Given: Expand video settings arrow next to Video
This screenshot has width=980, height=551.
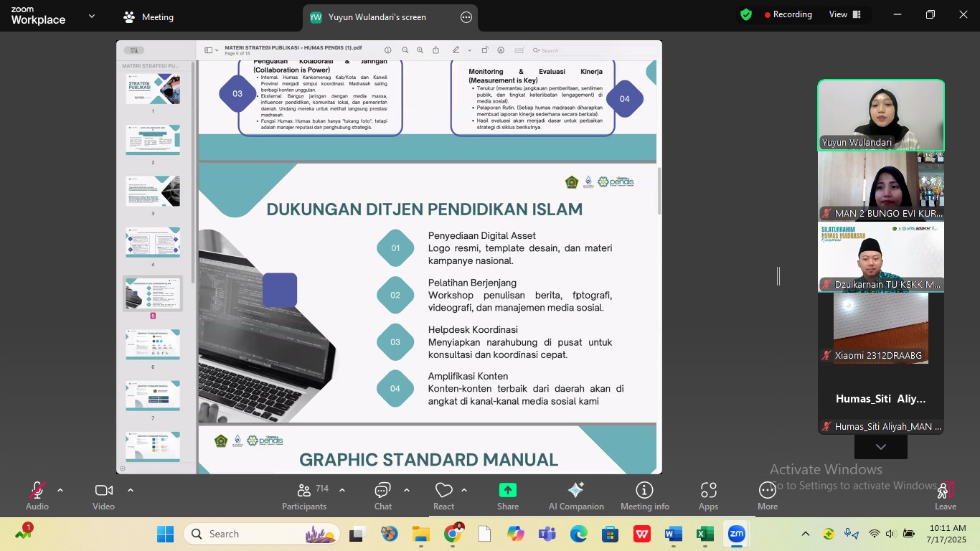Looking at the screenshot, I should pyautogui.click(x=131, y=490).
